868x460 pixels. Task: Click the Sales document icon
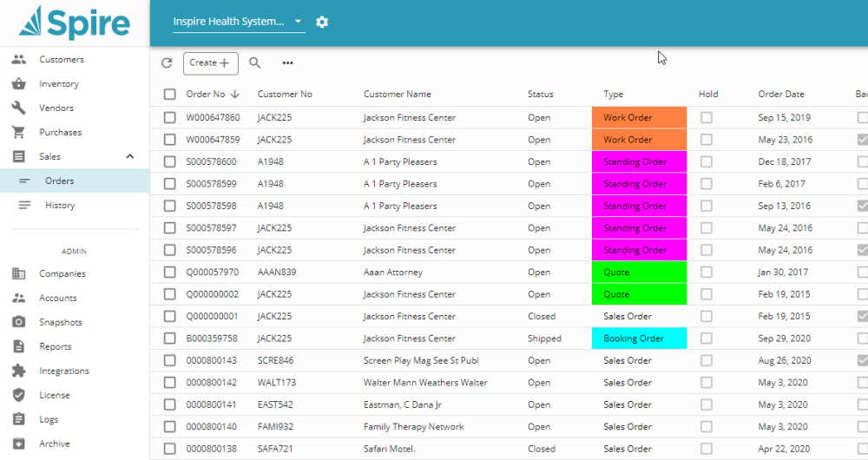click(x=19, y=156)
